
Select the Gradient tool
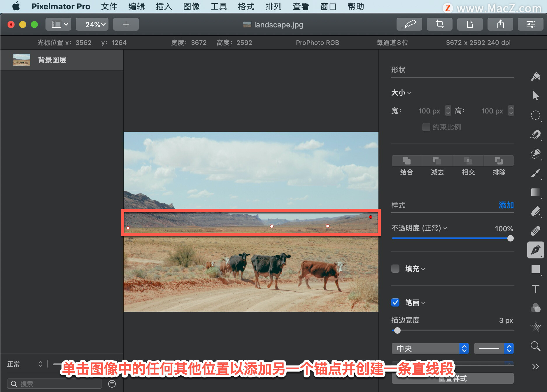point(535,192)
